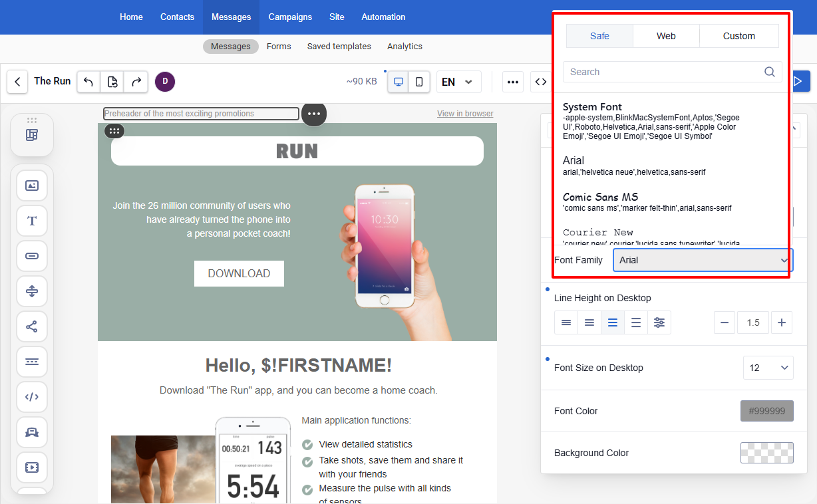Select the Image block in sidebar
Screen dimensions: 817x504
click(x=32, y=186)
